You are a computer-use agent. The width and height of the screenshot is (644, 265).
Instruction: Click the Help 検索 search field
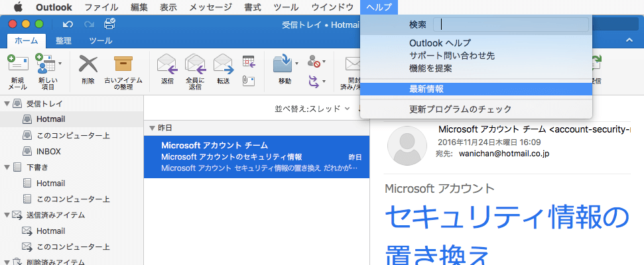click(511, 25)
